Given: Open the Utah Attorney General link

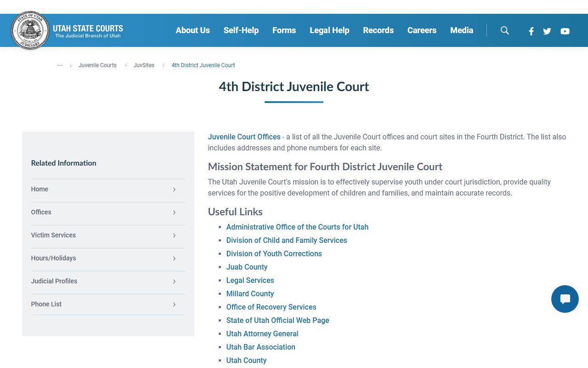Looking at the screenshot, I should tap(262, 334).
